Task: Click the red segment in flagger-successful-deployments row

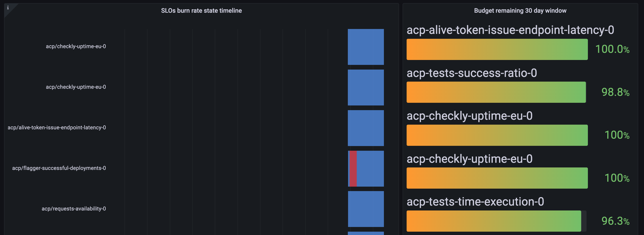Action: (353, 168)
